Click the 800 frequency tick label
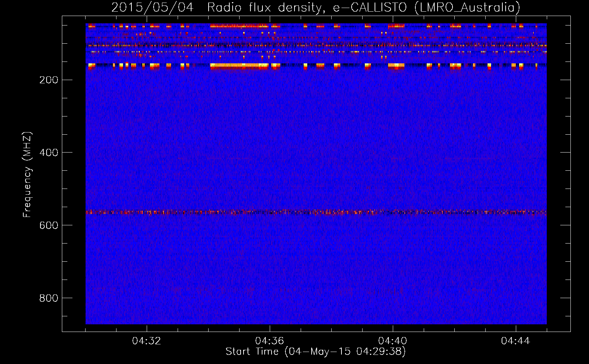 (x=49, y=298)
